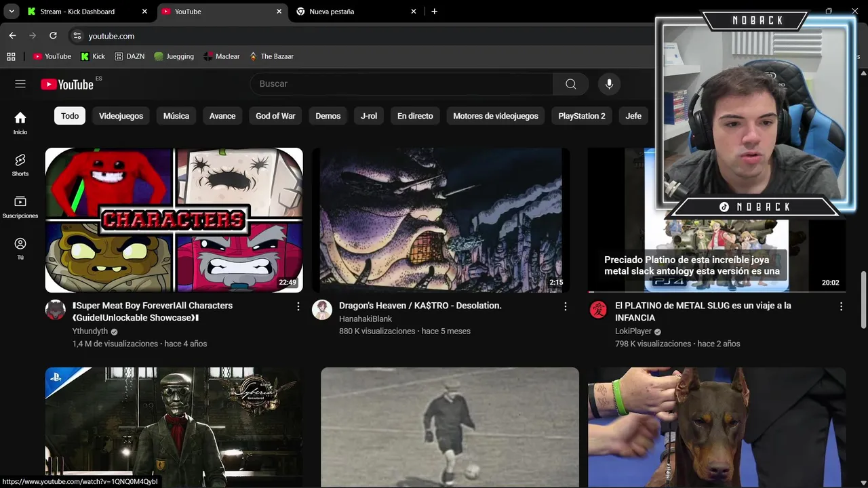Click HanahakiBlank channel avatar

pos(322,310)
